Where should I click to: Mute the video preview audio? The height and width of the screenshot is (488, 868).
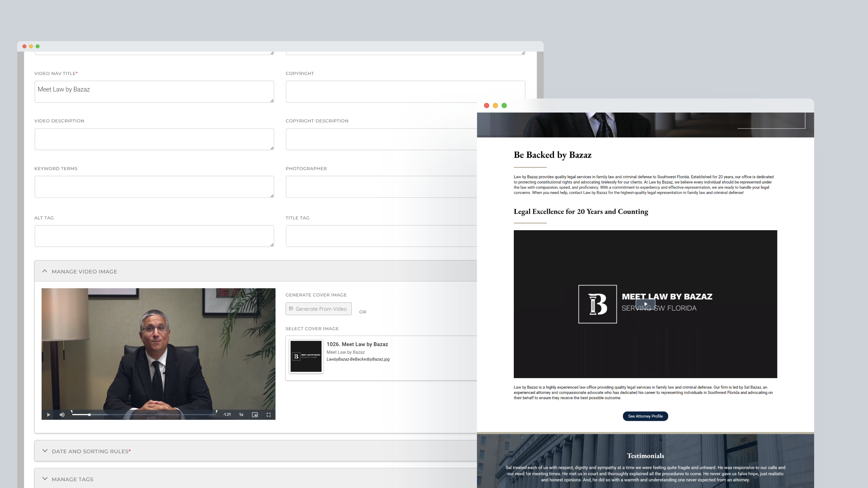pos(62,415)
